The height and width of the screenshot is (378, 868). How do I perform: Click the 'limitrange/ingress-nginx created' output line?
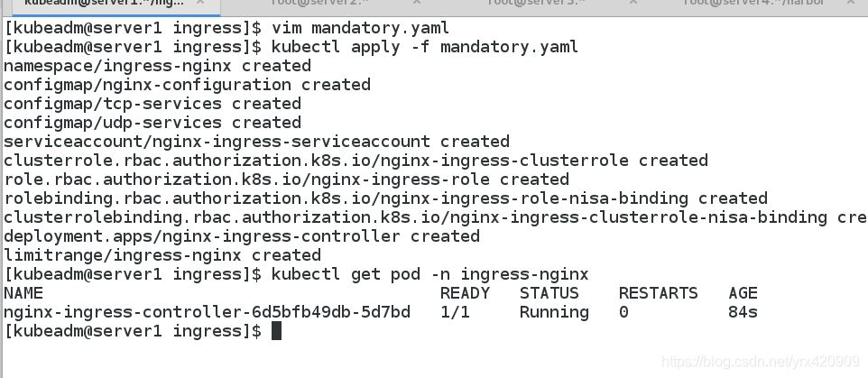pyautogui.click(x=162, y=255)
